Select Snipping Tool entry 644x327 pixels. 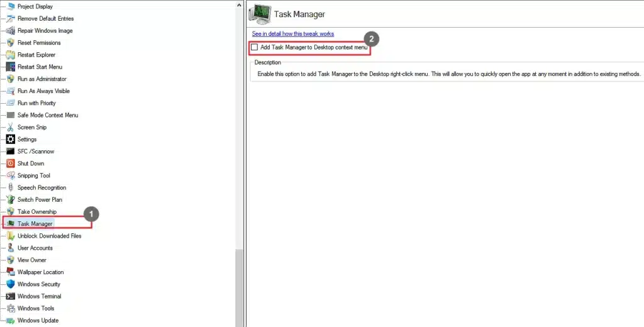34,175
